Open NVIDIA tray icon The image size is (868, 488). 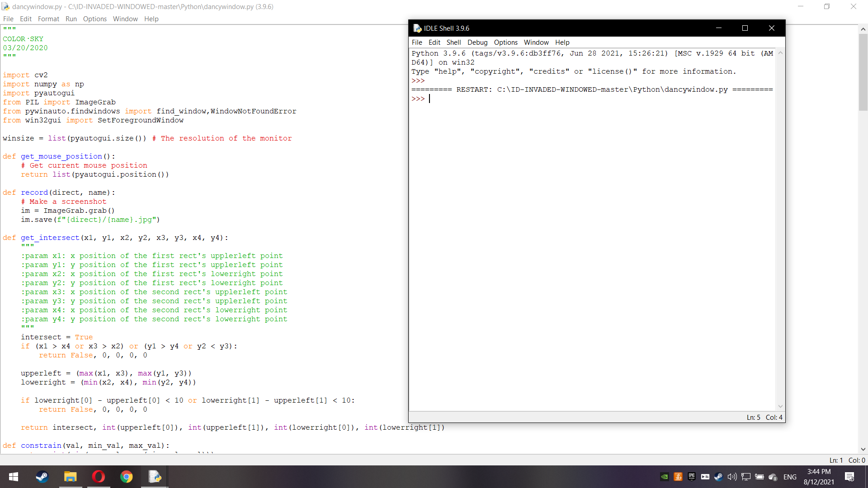(665, 477)
